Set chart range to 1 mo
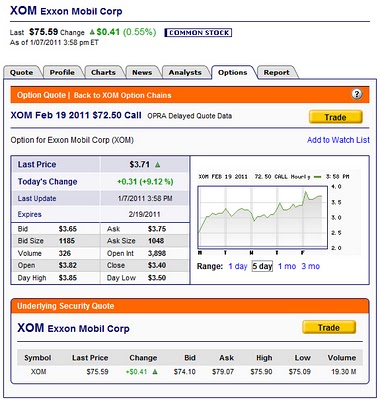Viewport: 380px width, 400px height. pyautogui.click(x=287, y=266)
